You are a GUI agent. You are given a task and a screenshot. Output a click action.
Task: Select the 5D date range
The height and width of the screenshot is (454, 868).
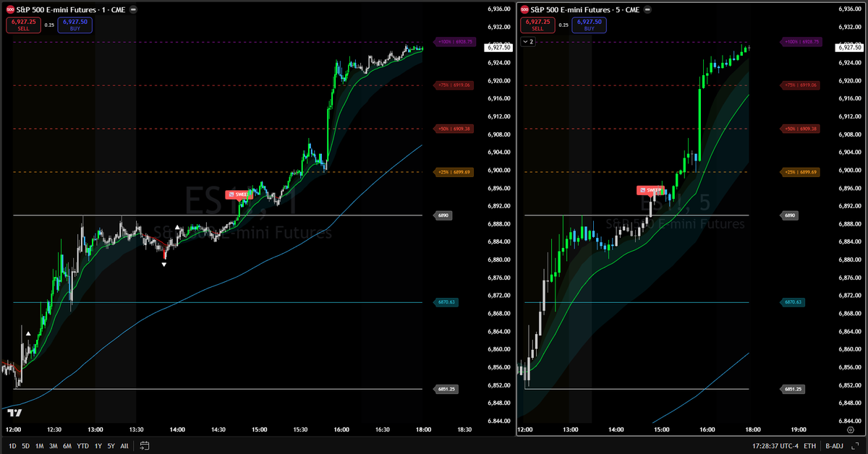[x=26, y=445]
